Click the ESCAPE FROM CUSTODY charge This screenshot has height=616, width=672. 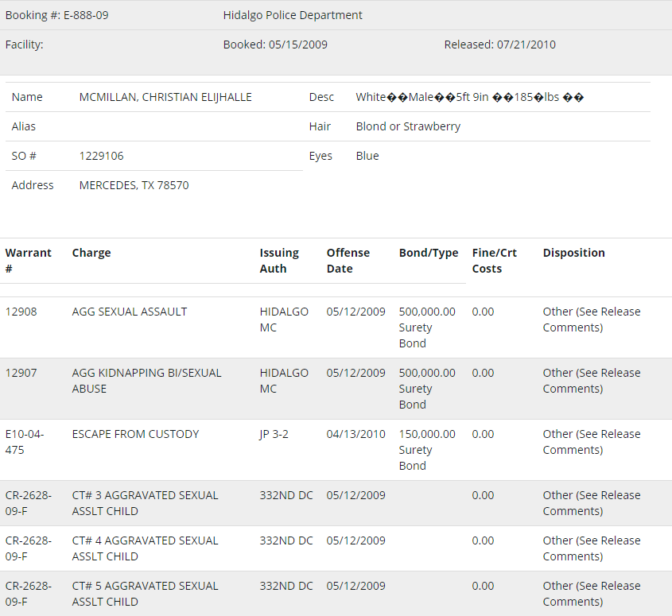pos(135,434)
